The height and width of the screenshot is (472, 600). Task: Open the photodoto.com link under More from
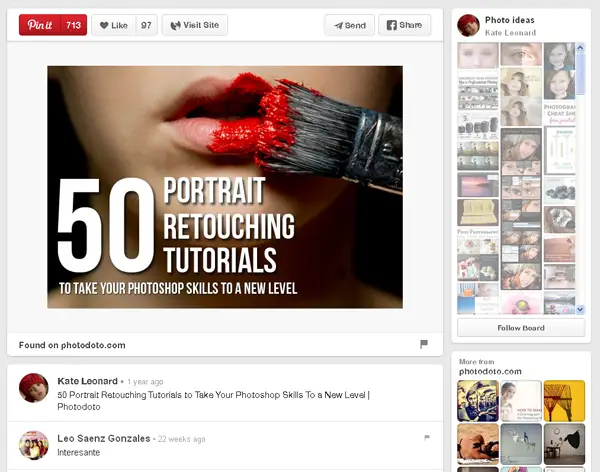click(x=490, y=371)
